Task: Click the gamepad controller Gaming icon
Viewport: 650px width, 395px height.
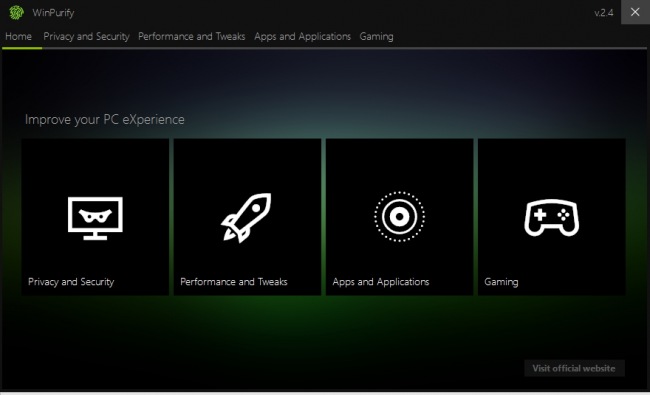Action: 551,218
